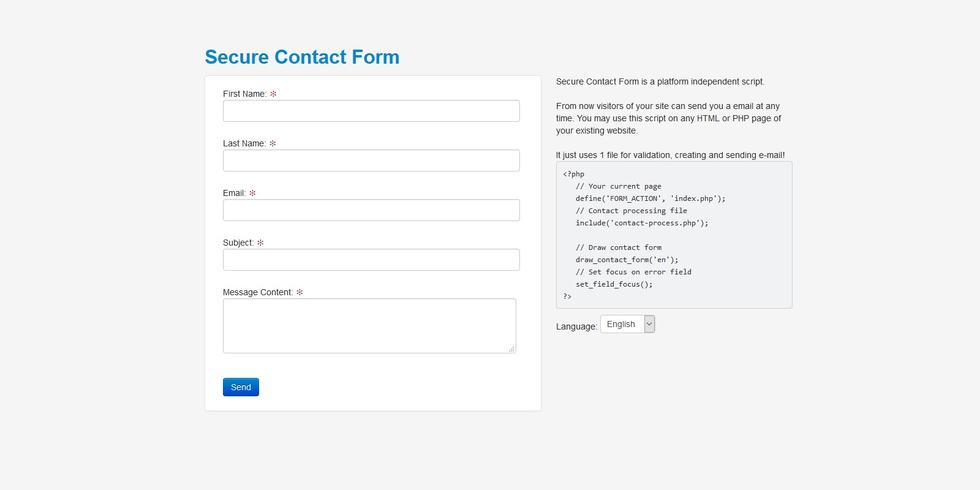Image resolution: width=980 pixels, height=490 pixels.
Task: Click the red asterisk next to Email
Action: [x=252, y=193]
